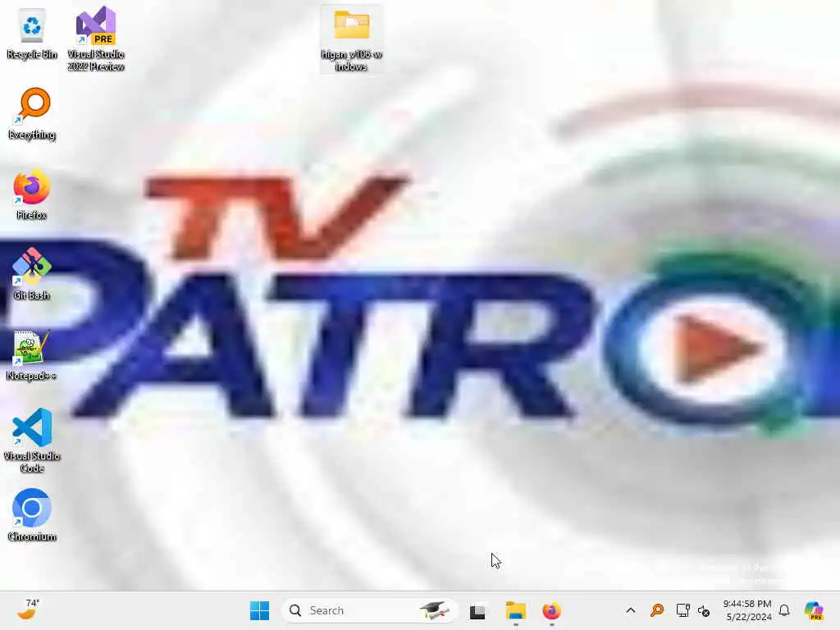Open the Everything search shortcut on desktop

tap(32, 113)
